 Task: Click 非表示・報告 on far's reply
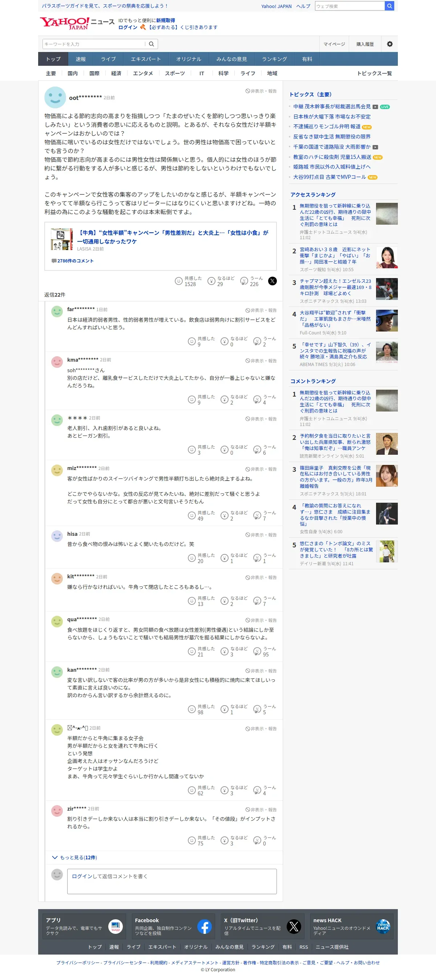(x=261, y=310)
